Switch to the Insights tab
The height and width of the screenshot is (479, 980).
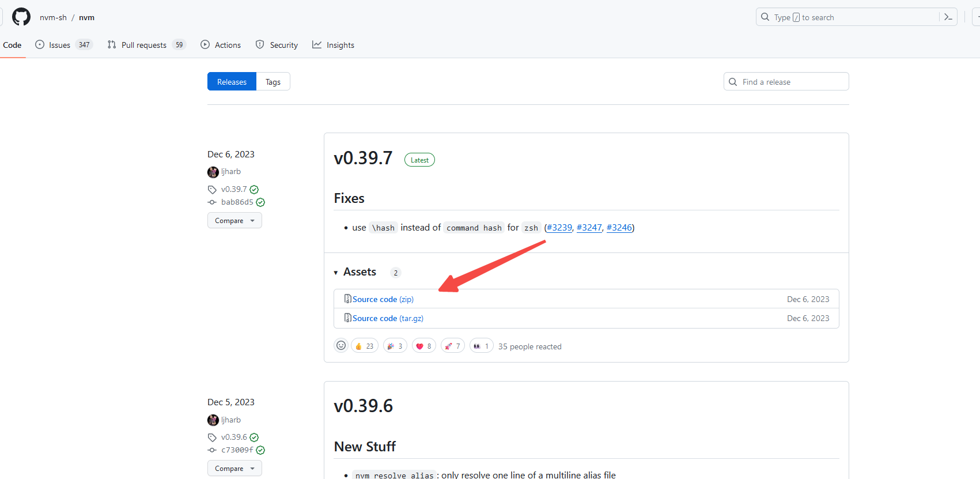coord(333,45)
